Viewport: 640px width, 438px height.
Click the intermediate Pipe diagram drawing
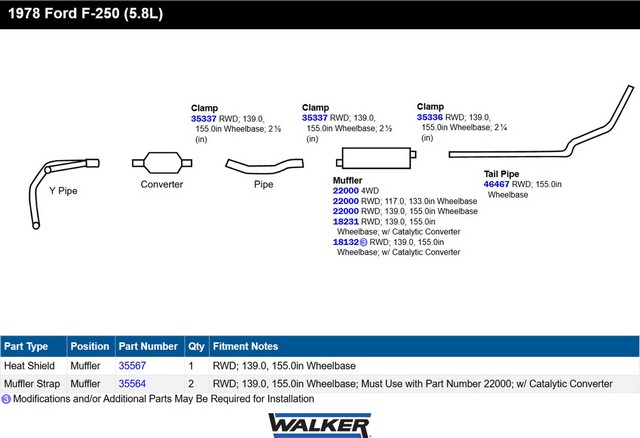(264, 166)
